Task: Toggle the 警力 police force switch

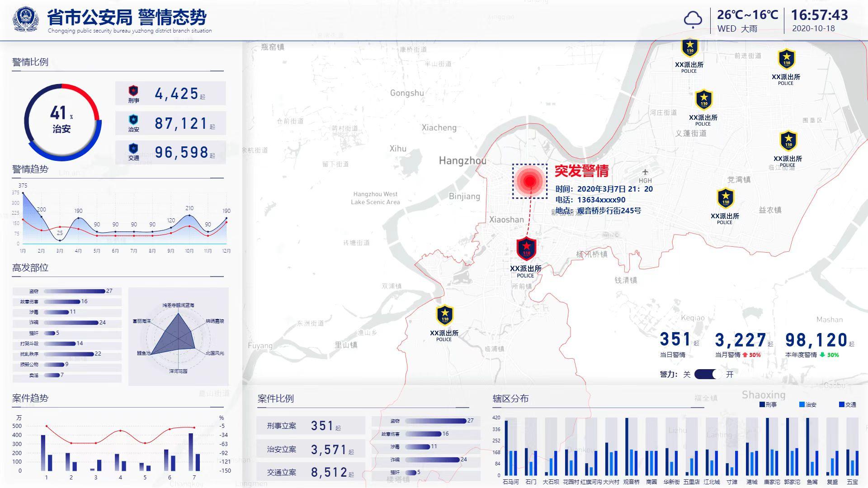Action: click(x=708, y=374)
